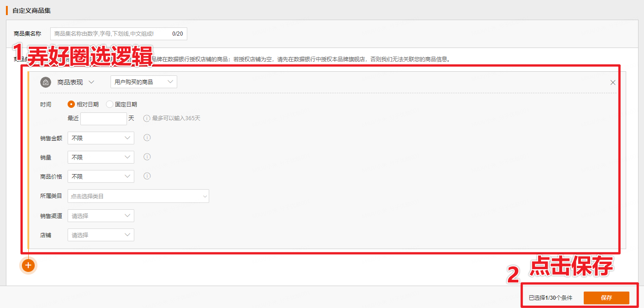The width and height of the screenshot is (644, 308).
Task: Select the 相对日期 radio button
Action: point(71,104)
